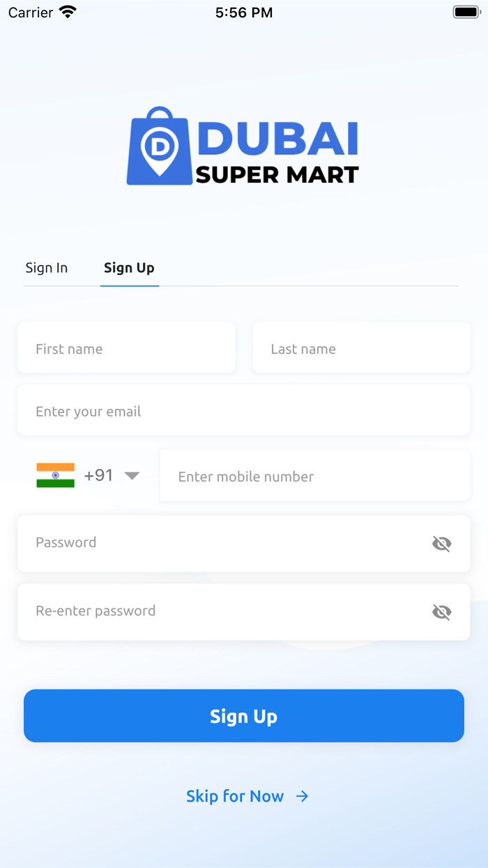Toggle Re-enter password visibility
The height and width of the screenshot is (868, 488).
point(441,612)
